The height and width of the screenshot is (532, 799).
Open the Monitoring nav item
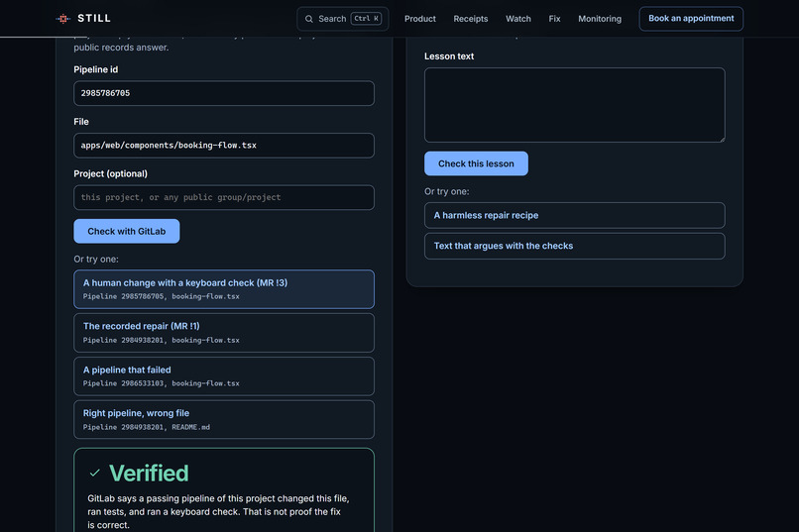[600, 19]
